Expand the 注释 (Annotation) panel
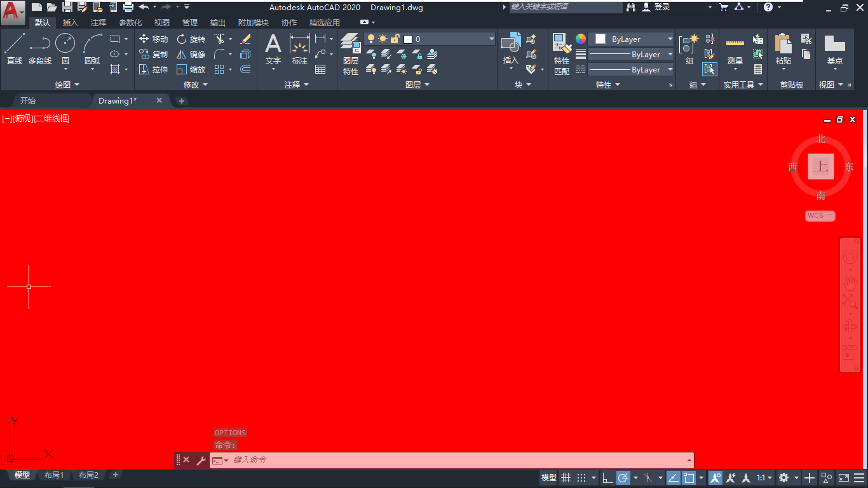 pyautogui.click(x=297, y=85)
